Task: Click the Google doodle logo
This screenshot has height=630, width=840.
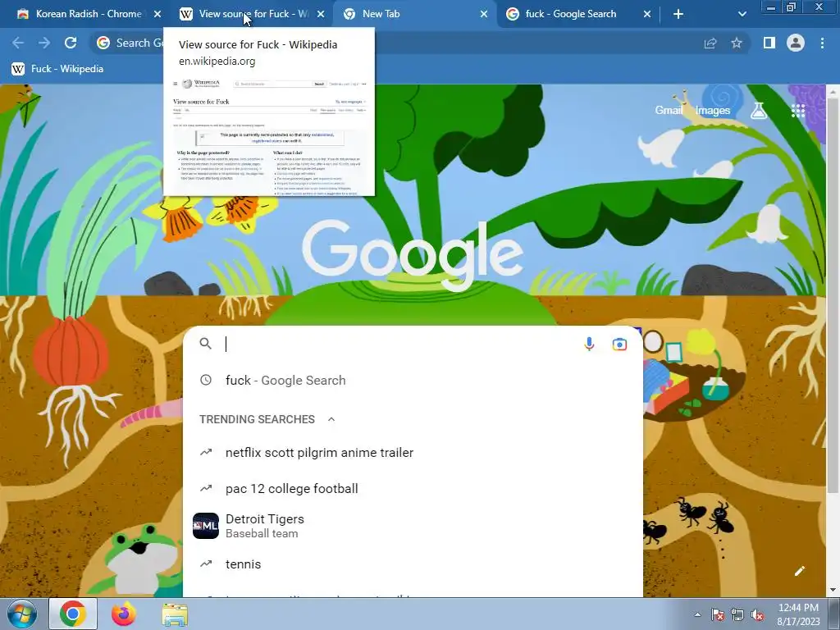Action: click(413, 256)
